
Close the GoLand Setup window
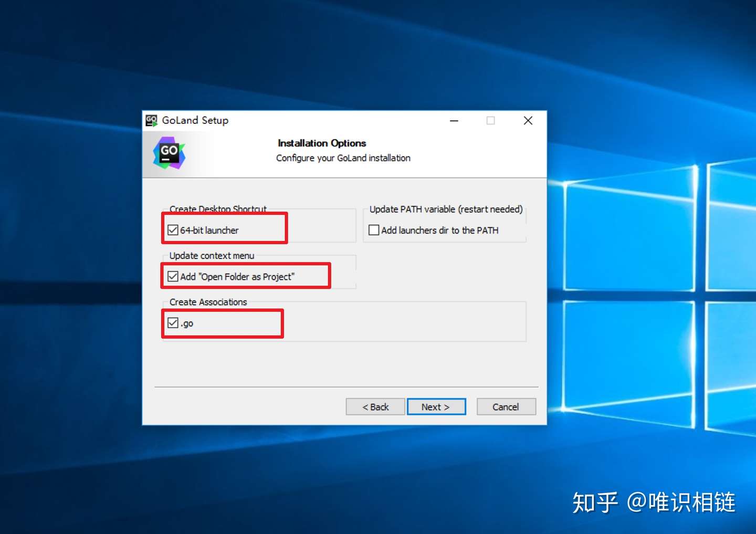pyautogui.click(x=528, y=121)
